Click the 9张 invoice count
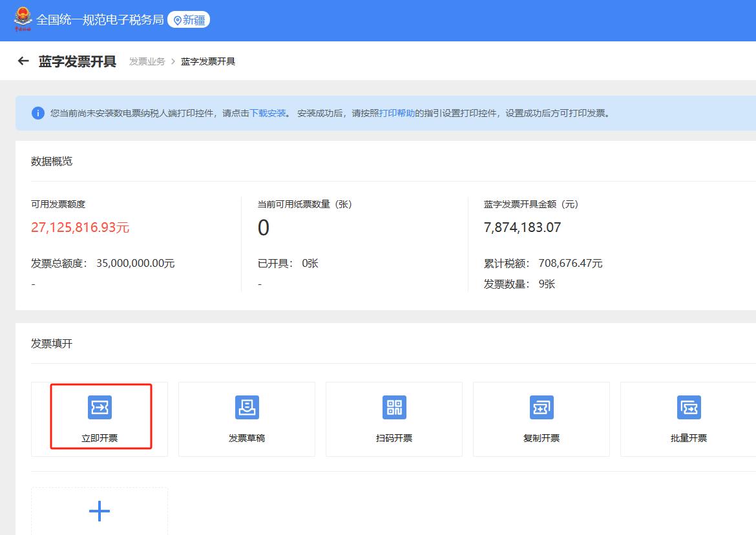This screenshot has height=535, width=756. coord(547,284)
